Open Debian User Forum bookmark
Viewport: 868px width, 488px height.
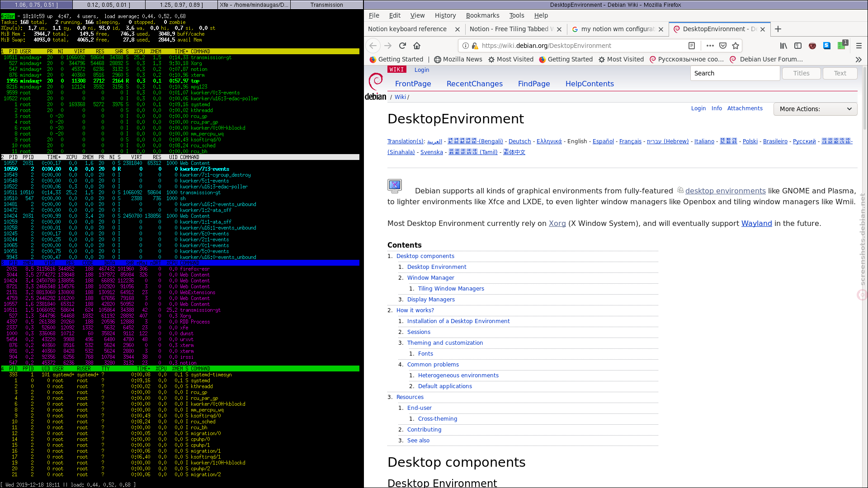[766, 59]
